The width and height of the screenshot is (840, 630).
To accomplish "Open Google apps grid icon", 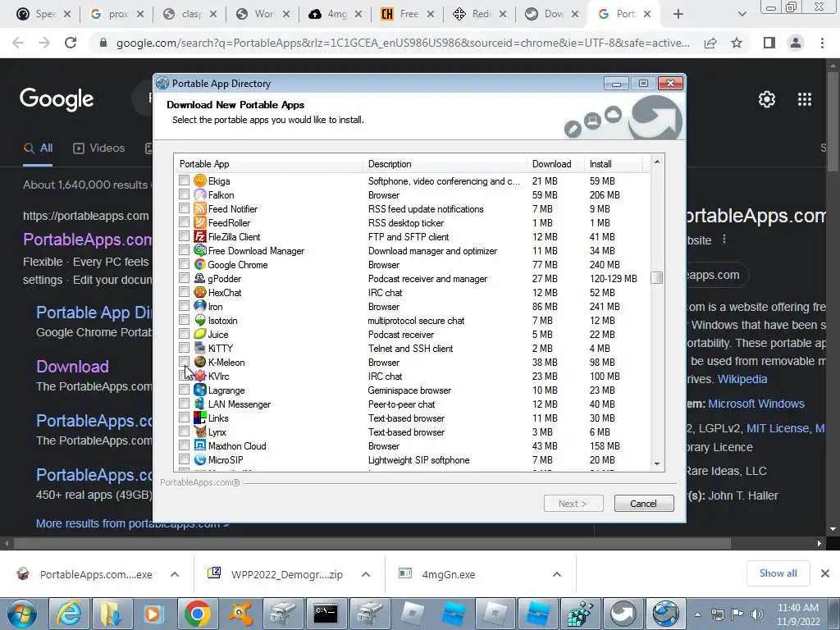I will [805, 99].
